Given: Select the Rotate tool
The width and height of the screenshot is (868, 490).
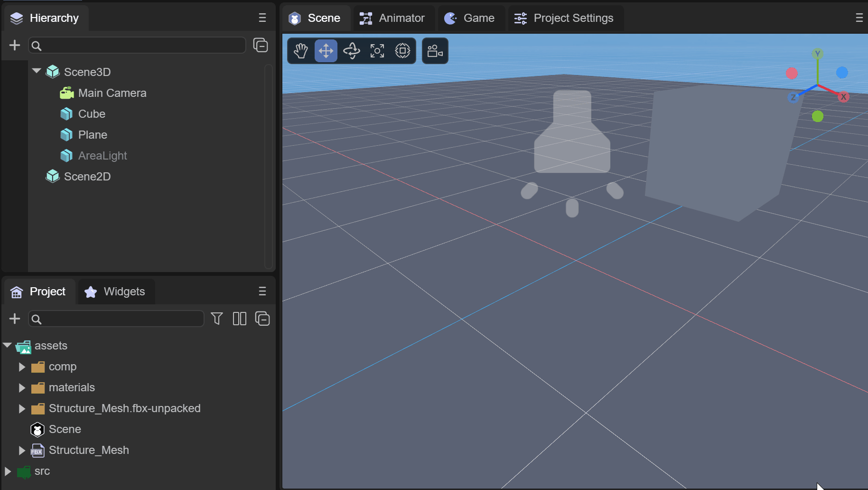Looking at the screenshot, I should [352, 51].
